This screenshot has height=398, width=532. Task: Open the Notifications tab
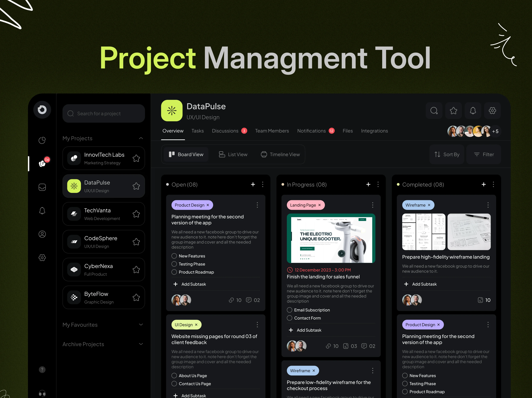[316, 131]
